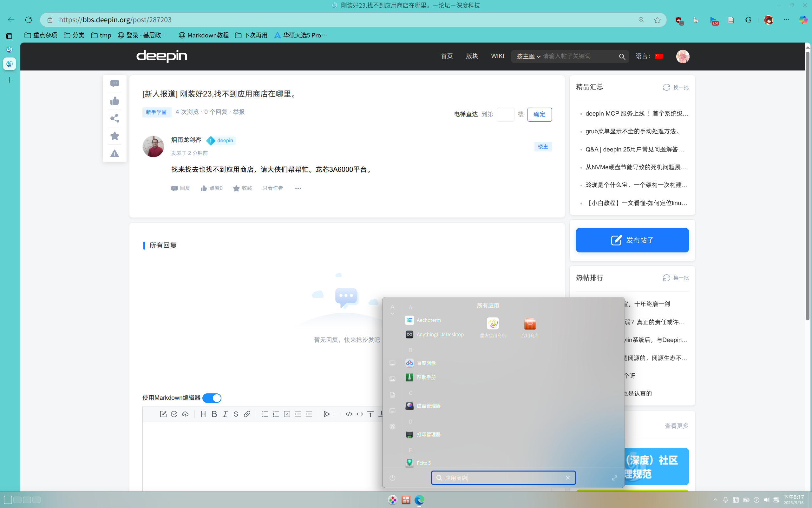Click the star favorite icon in sidebar
Screen dimensions: 812x508
point(115,136)
